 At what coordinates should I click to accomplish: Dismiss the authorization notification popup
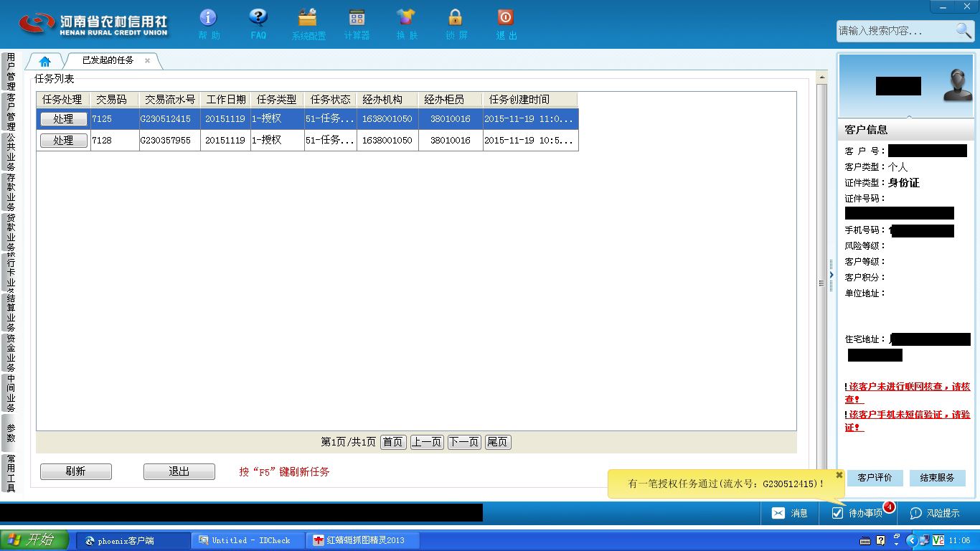(839, 475)
